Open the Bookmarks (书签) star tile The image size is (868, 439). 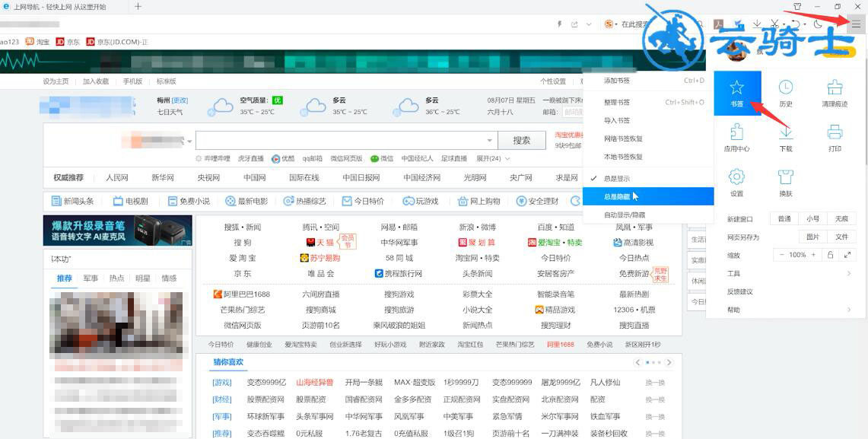(737, 93)
